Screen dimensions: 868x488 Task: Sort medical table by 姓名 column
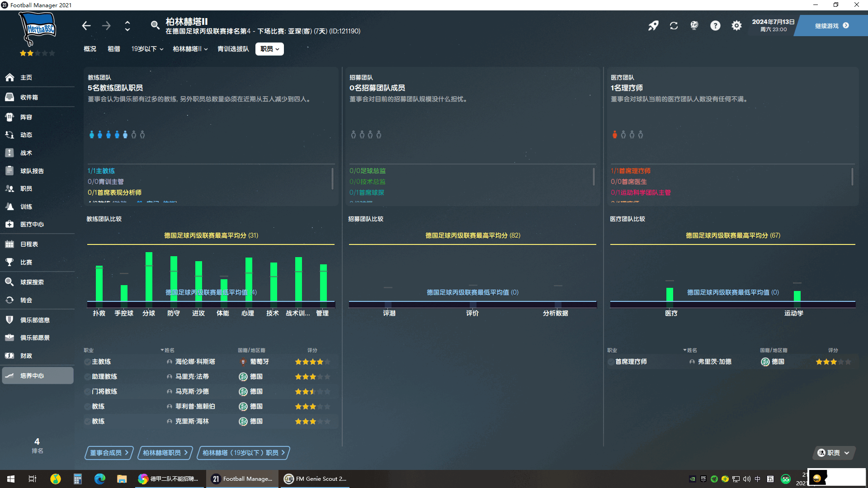tap(691, 350)
